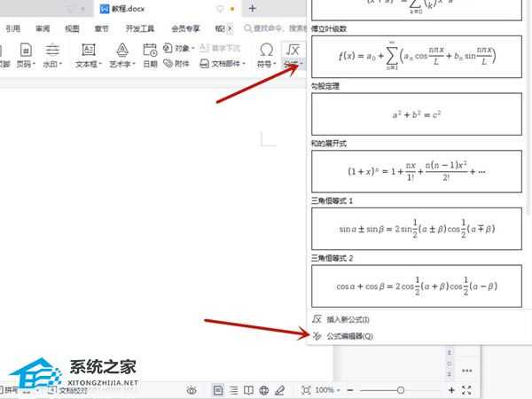532x399 pixels.
Task: Toggle web layout globe view in status bar
Action: (x=264, y=390)
